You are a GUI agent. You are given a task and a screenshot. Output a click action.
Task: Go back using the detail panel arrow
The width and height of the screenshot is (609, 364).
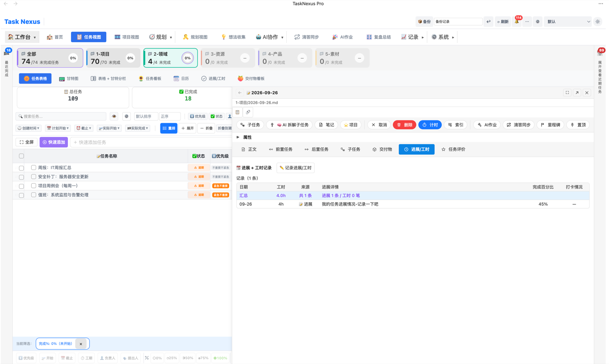coord(240,93)
